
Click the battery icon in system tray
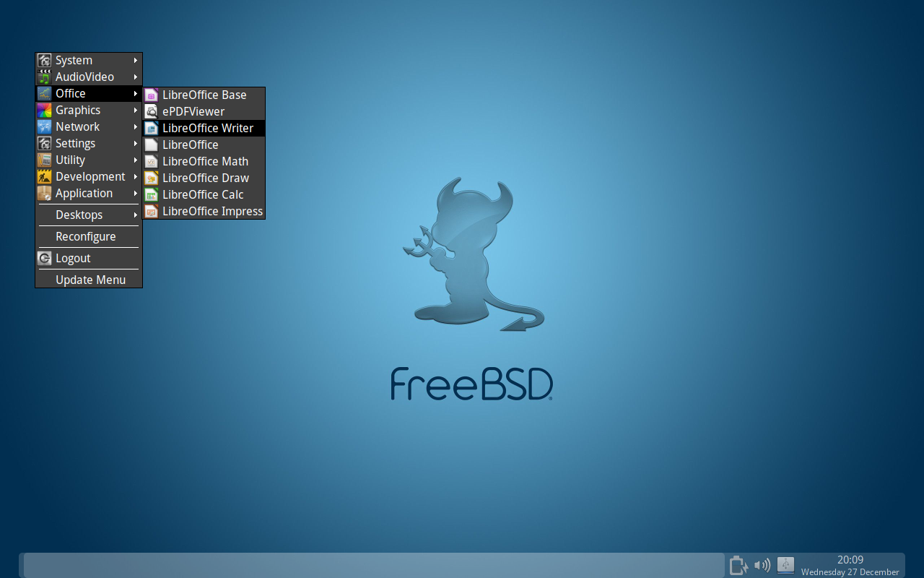click(738, 565)
